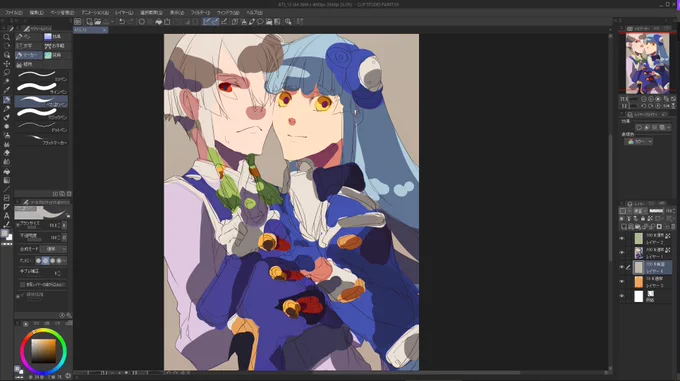
Task: Click the Fill command bar icon
Action: pos(159,22)
